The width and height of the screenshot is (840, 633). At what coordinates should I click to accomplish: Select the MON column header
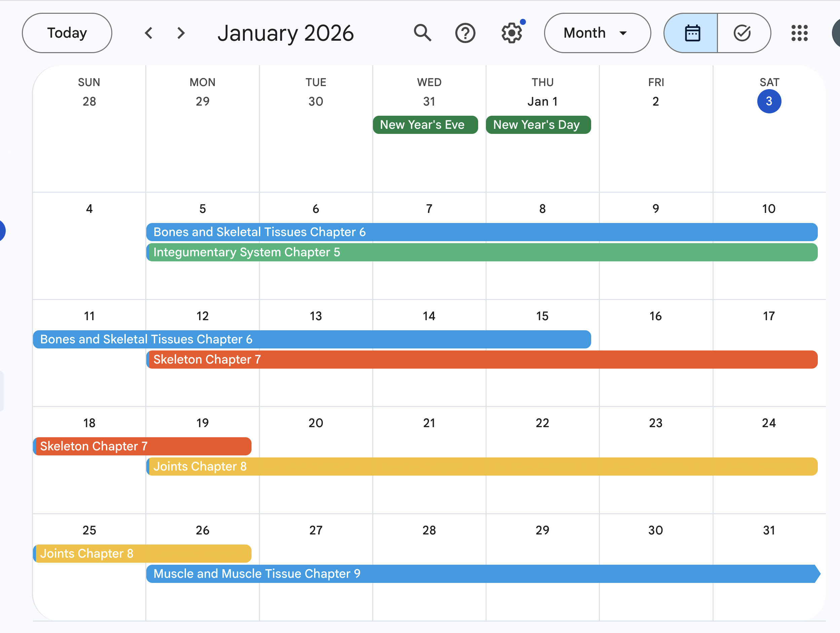202,82
